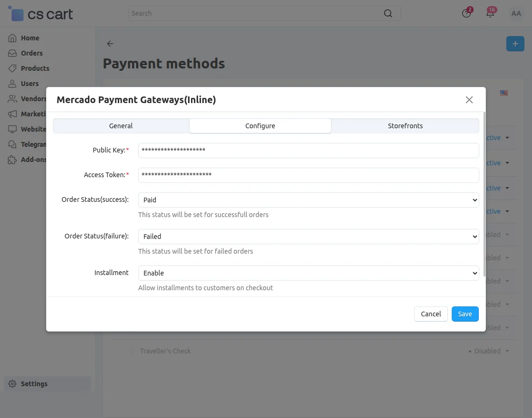
Task: Open the Installment dropdown
Action: [x=308, y=273]
